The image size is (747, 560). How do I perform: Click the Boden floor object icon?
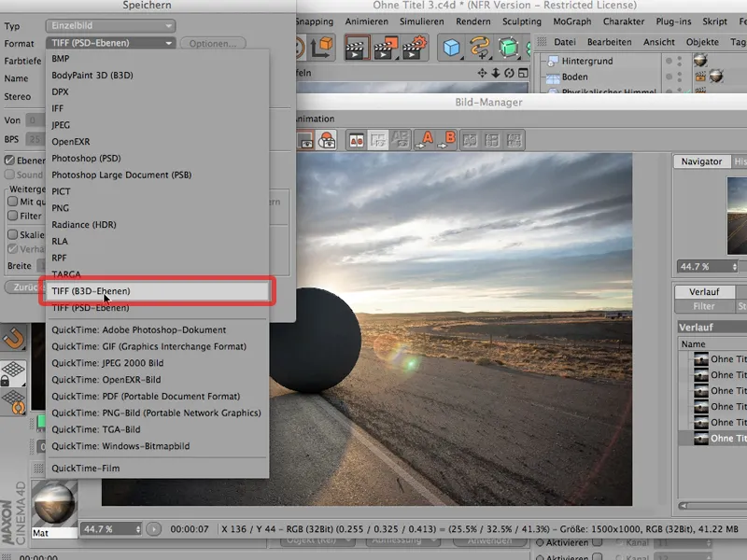click(x=553, y=77)
